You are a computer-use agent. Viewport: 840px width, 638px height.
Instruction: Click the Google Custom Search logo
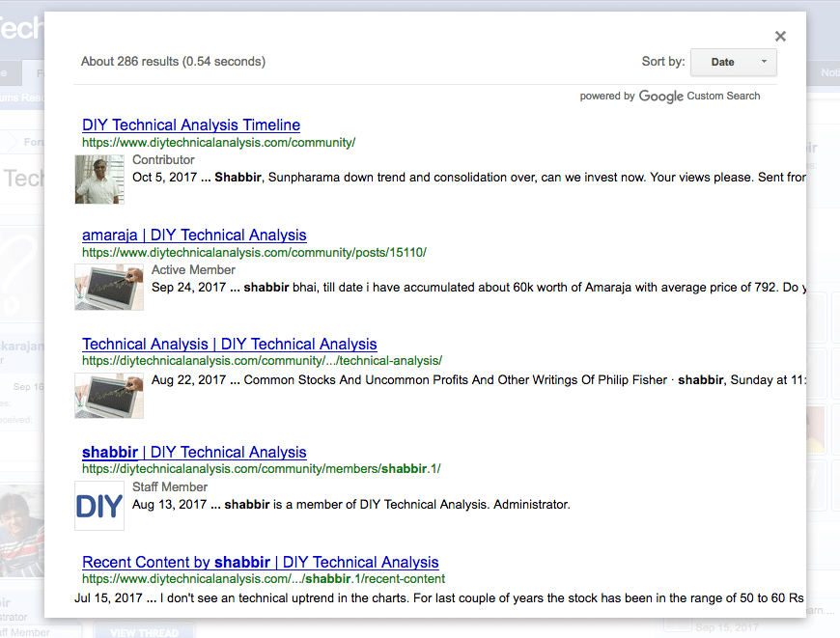(x=660, y=97)
